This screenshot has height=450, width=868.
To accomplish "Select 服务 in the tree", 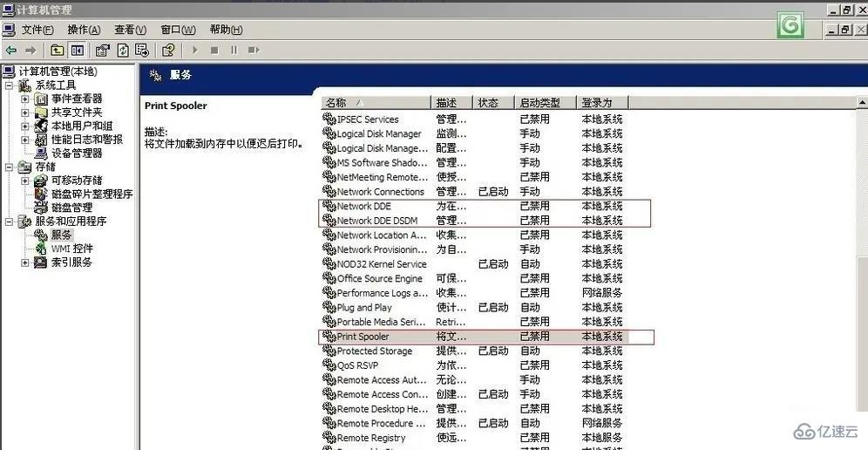I will (x=62, y=235).
